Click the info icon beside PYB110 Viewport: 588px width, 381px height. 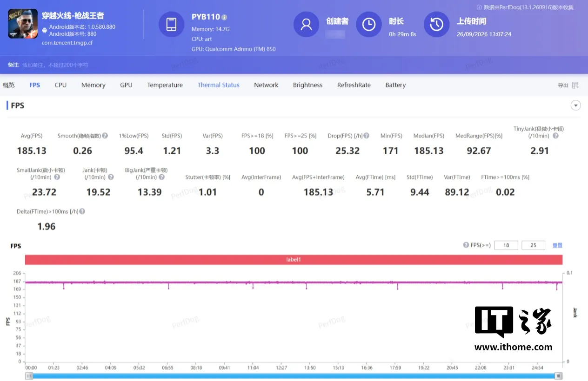coord(224,17)
